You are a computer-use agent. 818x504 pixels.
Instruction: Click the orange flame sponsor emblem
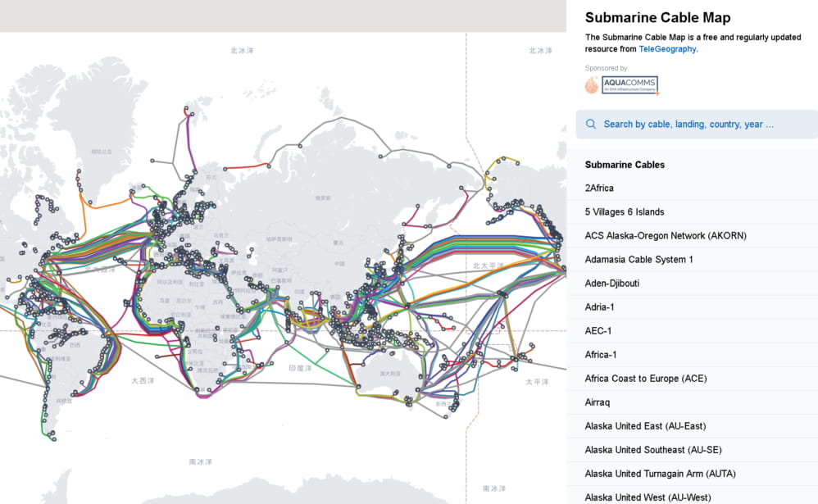592,85
